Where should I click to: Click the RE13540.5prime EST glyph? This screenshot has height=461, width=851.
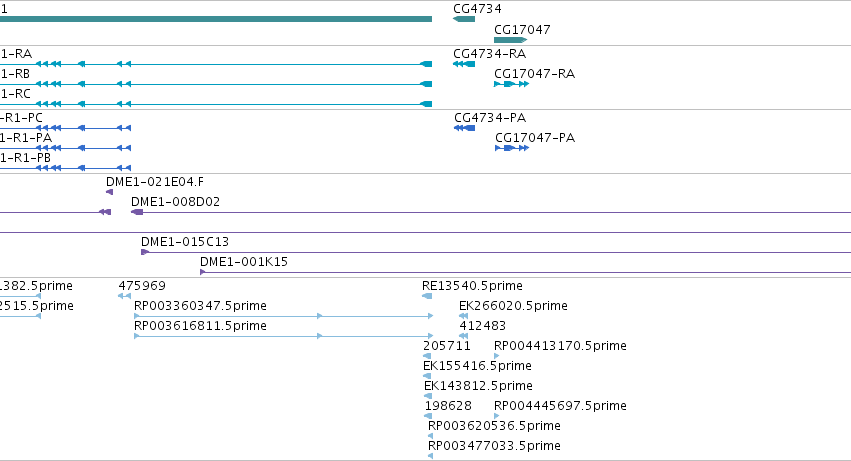click(427, 296)
